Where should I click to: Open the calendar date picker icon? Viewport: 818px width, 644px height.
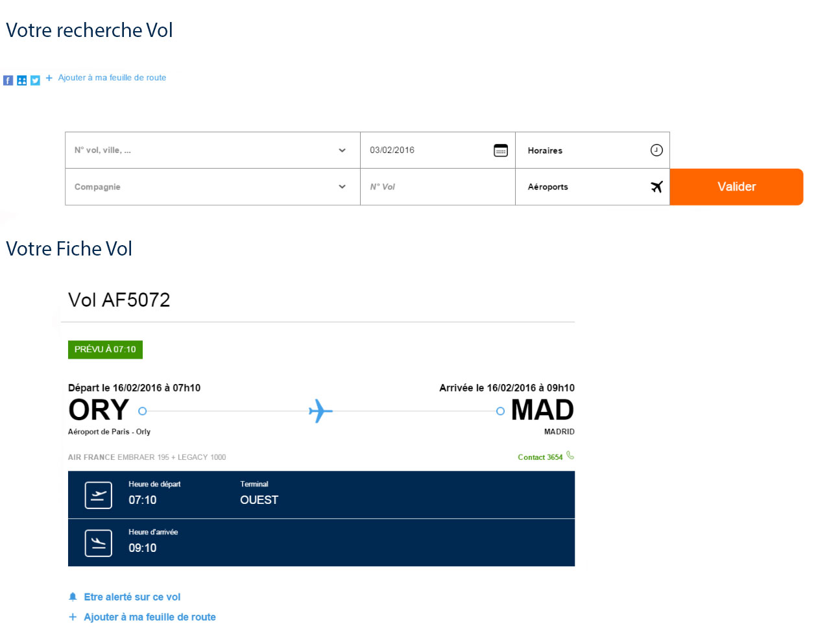(x=501, y=150)
